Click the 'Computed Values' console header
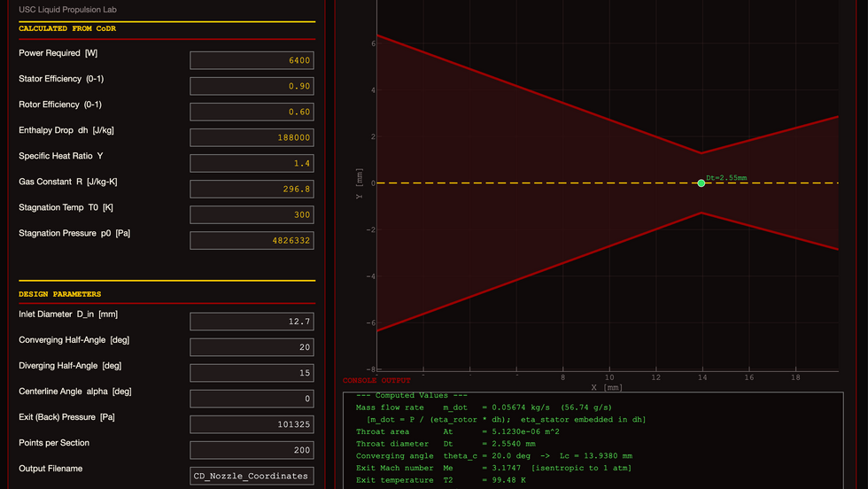 (x=411, y=395)
